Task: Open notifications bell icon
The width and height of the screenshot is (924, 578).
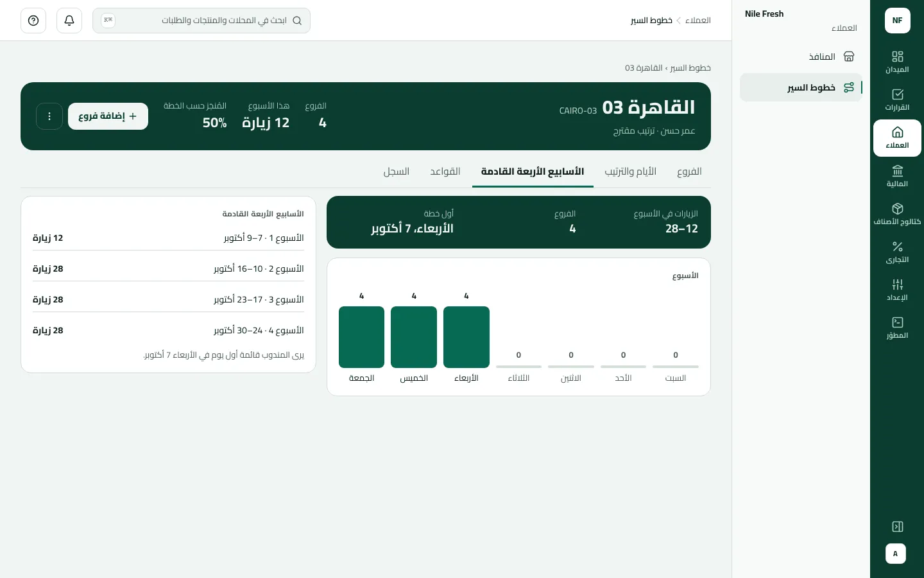Action: point(69,21)
